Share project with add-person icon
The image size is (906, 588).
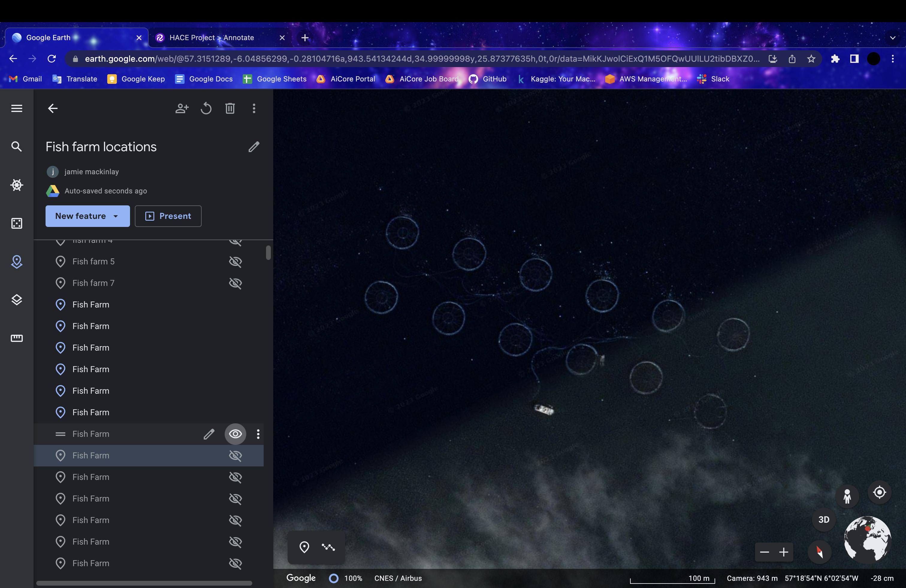pyautogui.click(x=182, y=108)
